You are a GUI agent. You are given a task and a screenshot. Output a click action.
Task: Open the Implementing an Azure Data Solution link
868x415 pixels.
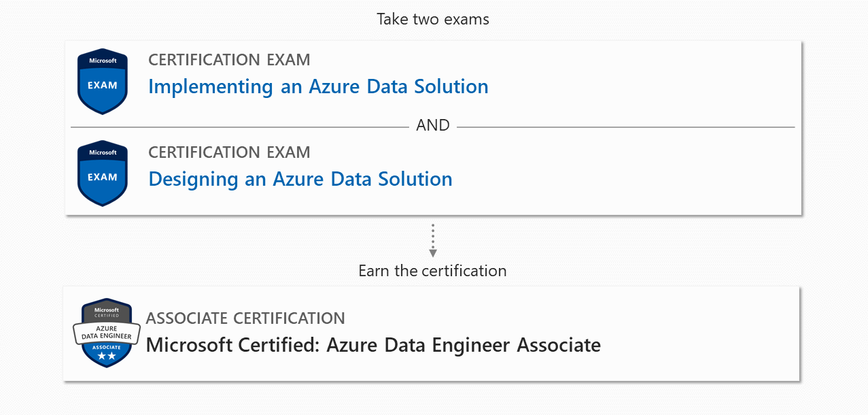(318, 86)
